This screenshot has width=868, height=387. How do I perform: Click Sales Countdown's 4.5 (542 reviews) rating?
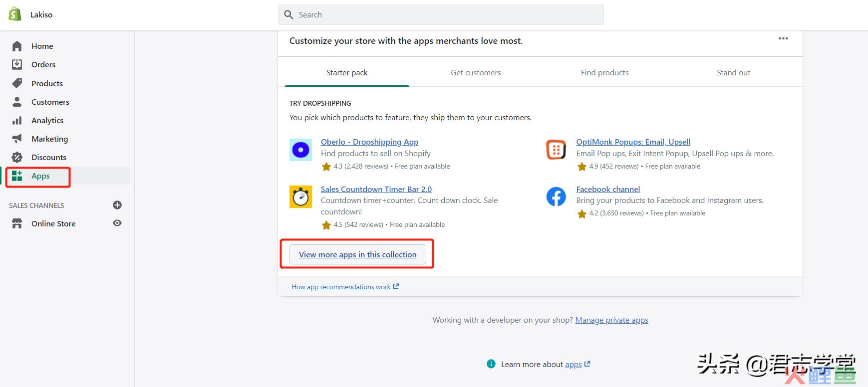coord(358,225)
